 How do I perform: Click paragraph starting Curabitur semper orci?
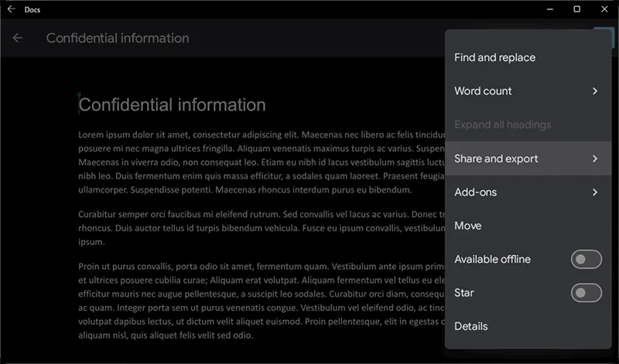click(262, 228)
